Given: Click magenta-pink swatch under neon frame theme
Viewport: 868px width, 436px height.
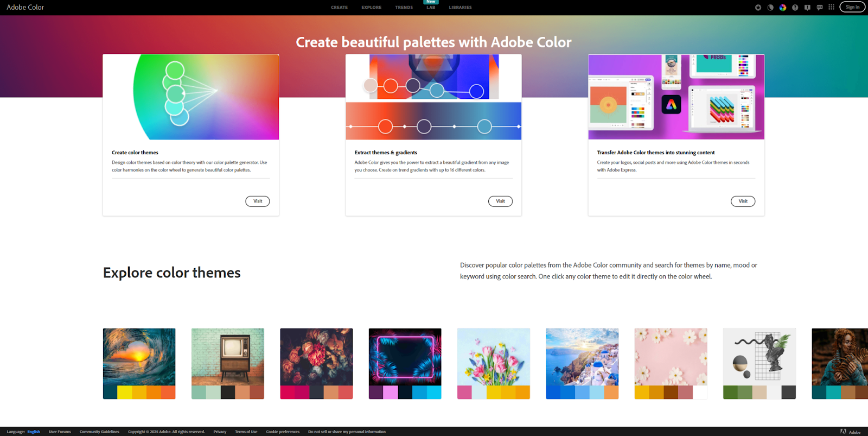Looking at the screenshot, I should pyautogui.click(x=391, y=392).
